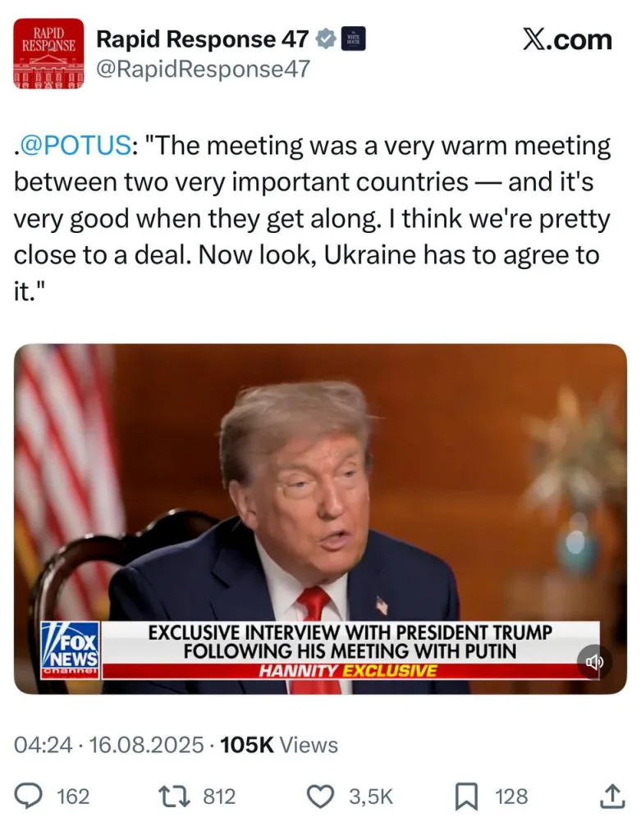This screenshot has height=840, width=641.
Task: Click the 128 bookmarks count
Action: tap(511, 797)
